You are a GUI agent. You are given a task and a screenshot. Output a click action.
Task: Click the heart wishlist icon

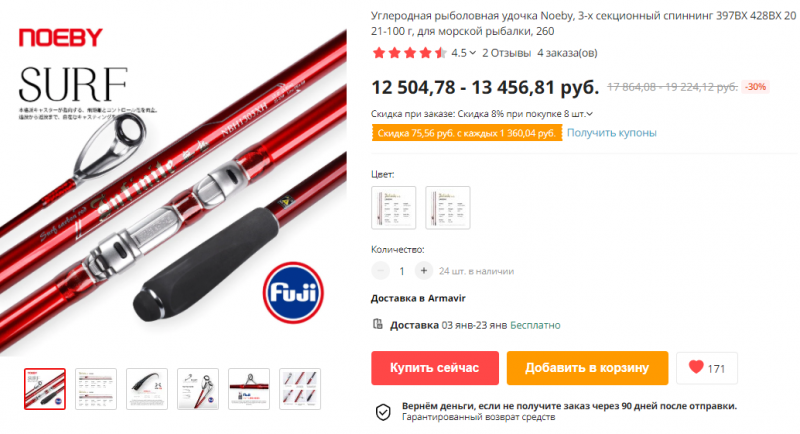point(696,367)
